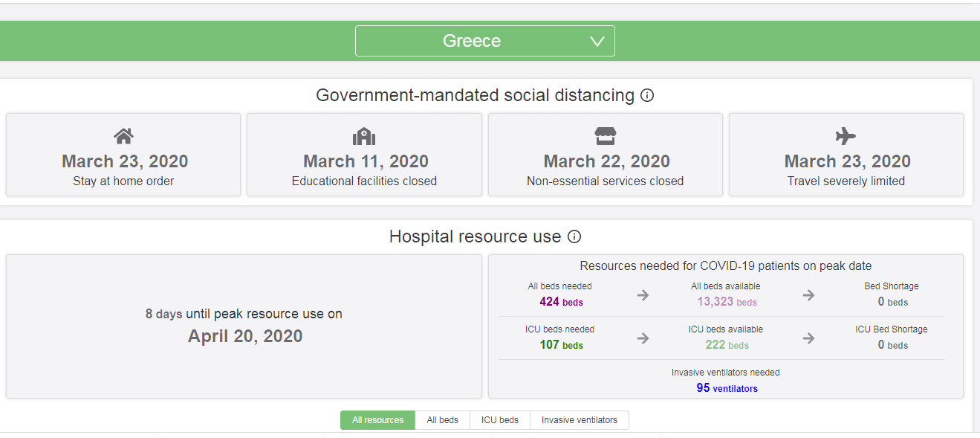The image size is (980, 438).
Task: Switch to the Invasive ventilators tab
Action: [579, 420]
